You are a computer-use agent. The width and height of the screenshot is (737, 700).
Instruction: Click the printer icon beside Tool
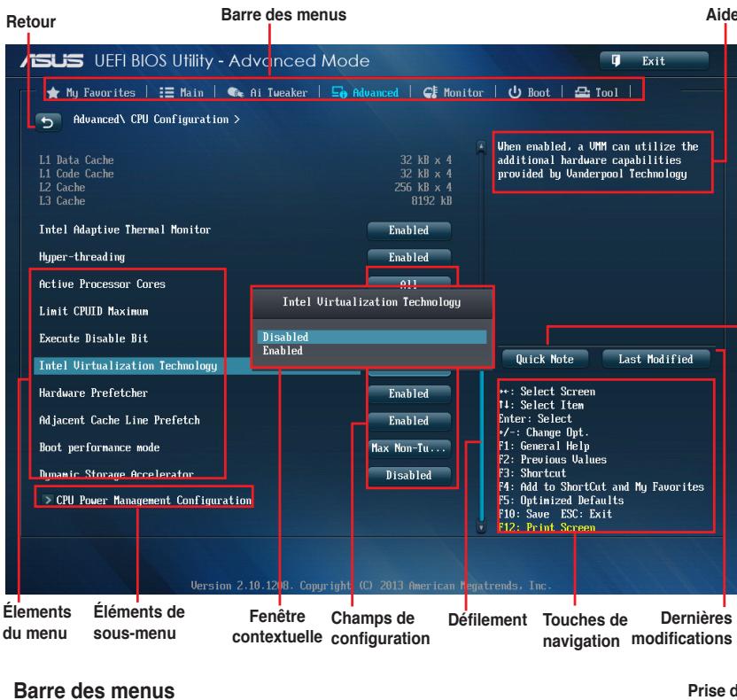pyautogui.click(x=582, y=92)
